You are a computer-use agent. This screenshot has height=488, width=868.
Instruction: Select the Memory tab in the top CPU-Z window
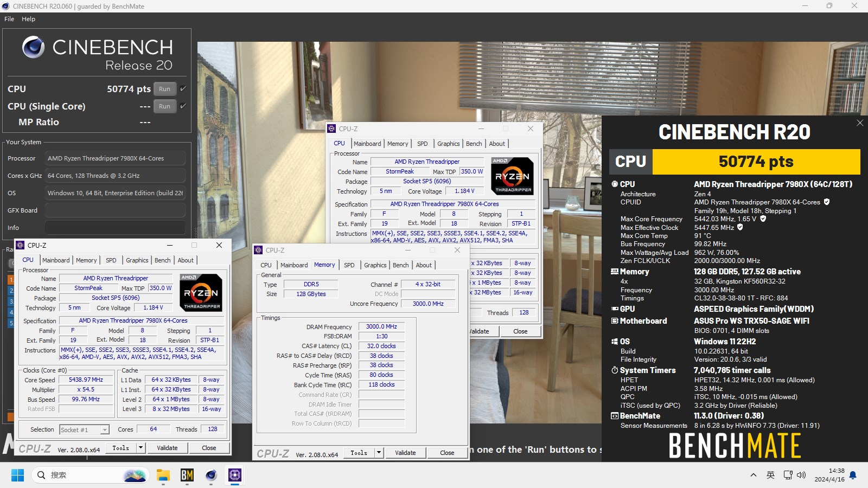[398, 144]
